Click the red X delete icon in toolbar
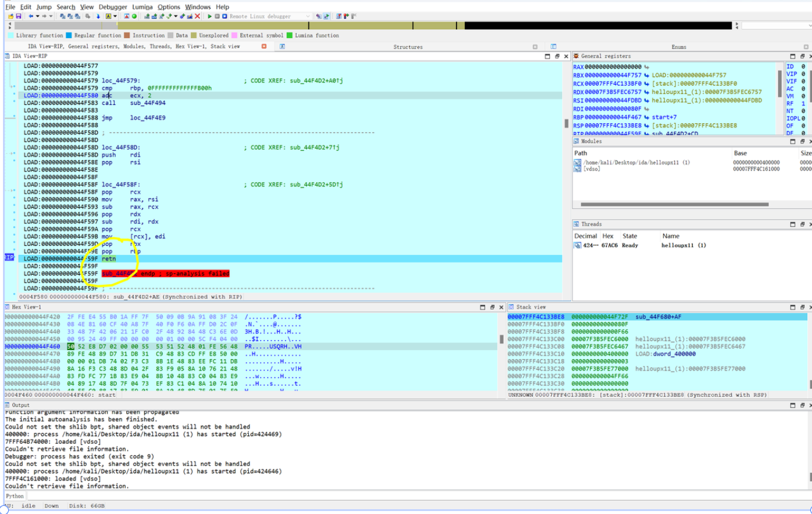The image size is (812, 514). pyautogui.click(x=198, y=16)
